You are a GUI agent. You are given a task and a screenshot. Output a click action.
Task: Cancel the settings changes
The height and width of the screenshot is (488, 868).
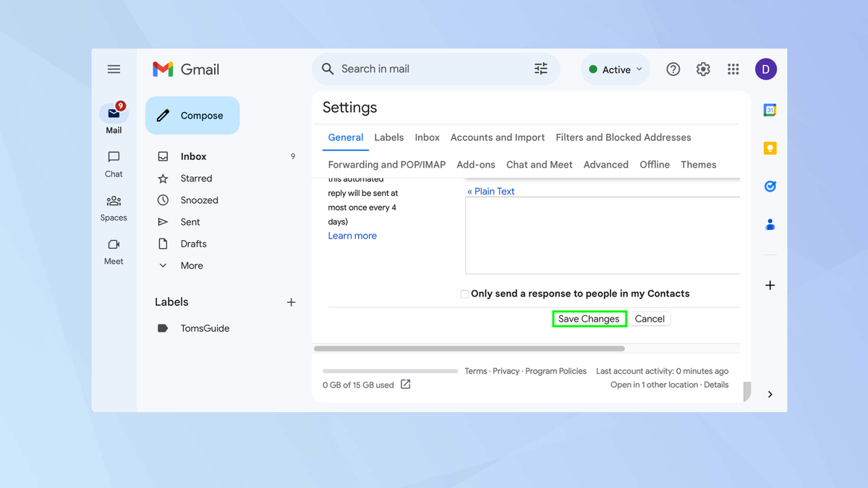click(649, 318)
